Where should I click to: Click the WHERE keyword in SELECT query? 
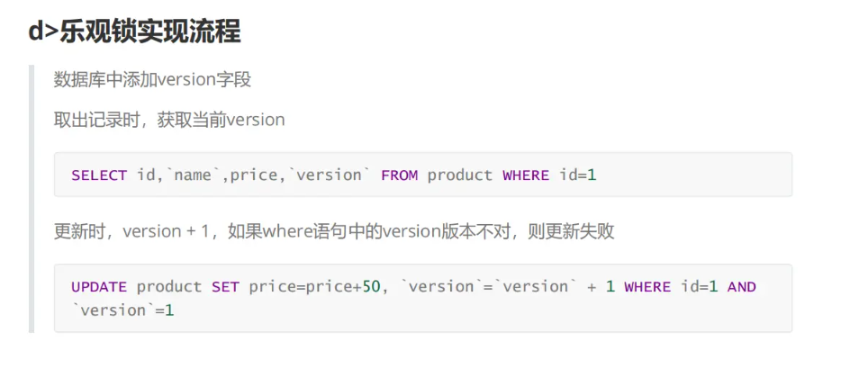[x=526, y=175]
